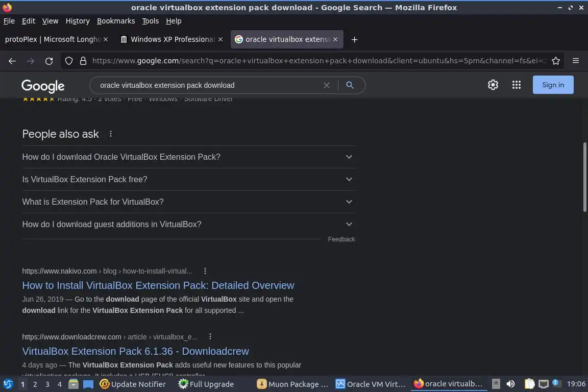Switch to virtual desktop 3
The height and width of the screenshot is (392, 588).
click(x=47, y=384)
